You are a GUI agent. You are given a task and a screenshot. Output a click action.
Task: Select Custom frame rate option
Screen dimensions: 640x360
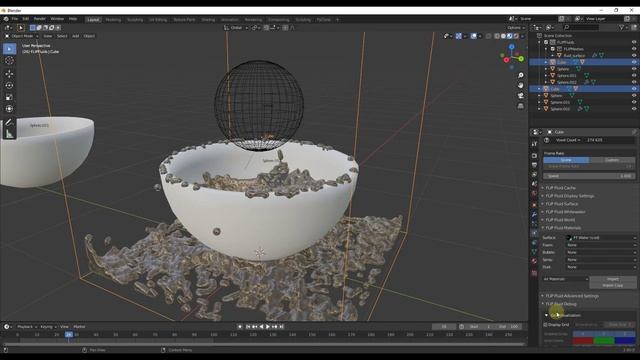click(x=612, y=160)
